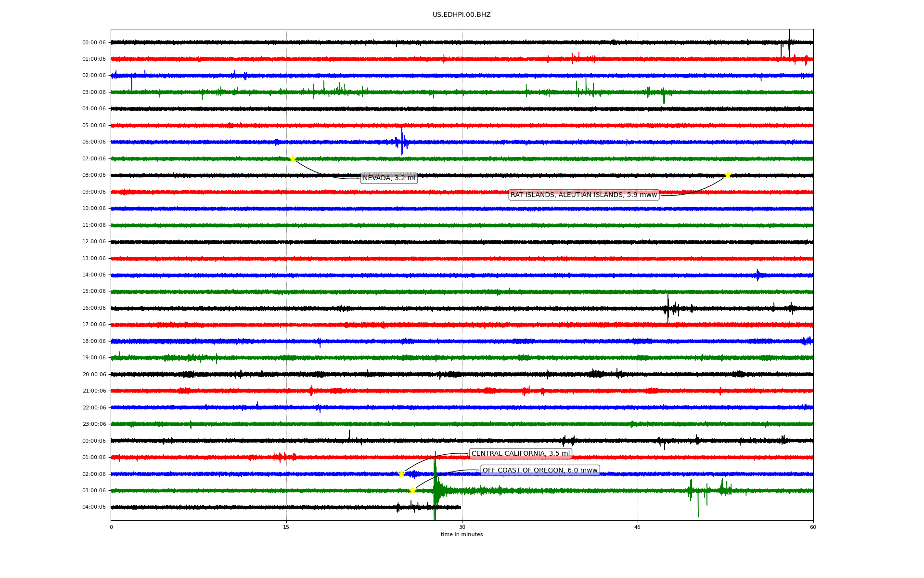This screenshot has height=578, width=924.
Task: Click the 45 minute x-axis tick label
Action: coord(638,527)
